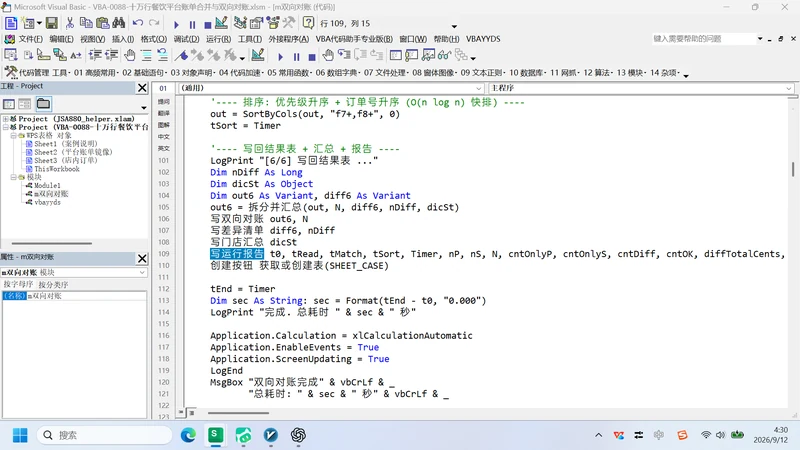Select Sheet3 (店内订单) in the tree
Screen dimensions: 800x450
(65, 160)
